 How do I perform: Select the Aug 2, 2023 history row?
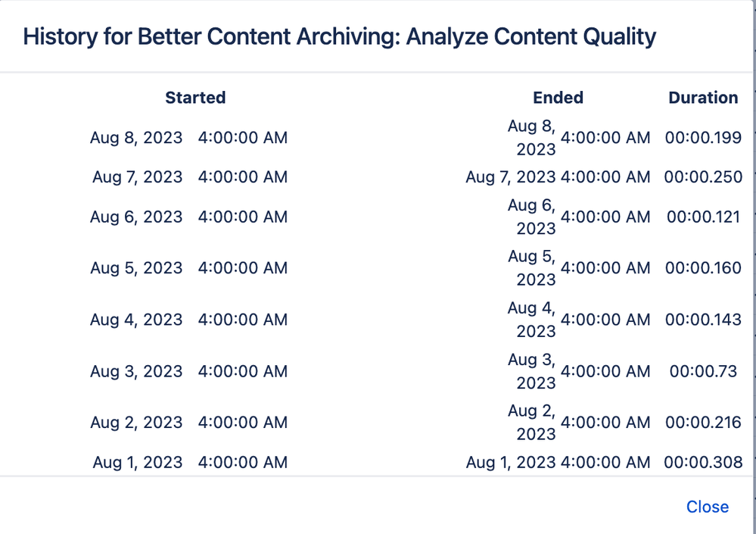click(x=378, y=422)
